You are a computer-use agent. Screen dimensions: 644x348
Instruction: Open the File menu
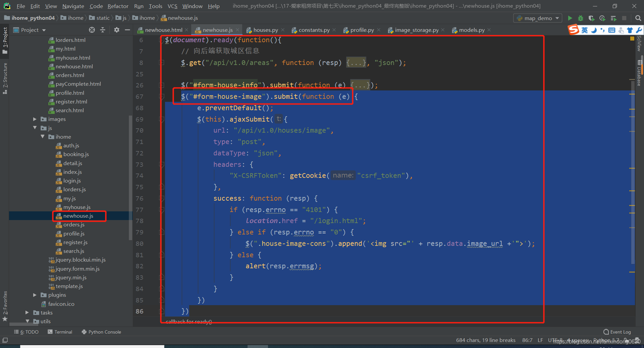(21, 6)
